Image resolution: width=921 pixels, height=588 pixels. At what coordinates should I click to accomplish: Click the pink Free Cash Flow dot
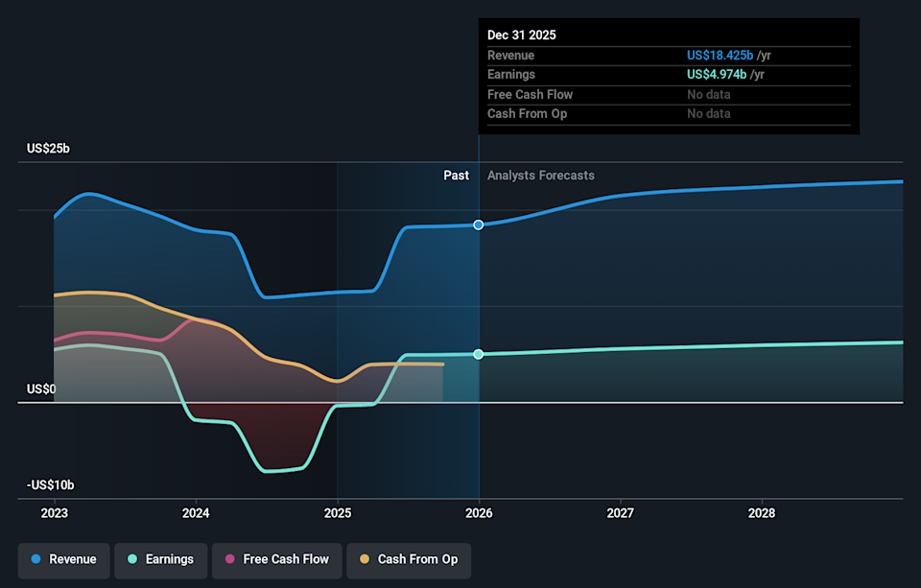230,559
